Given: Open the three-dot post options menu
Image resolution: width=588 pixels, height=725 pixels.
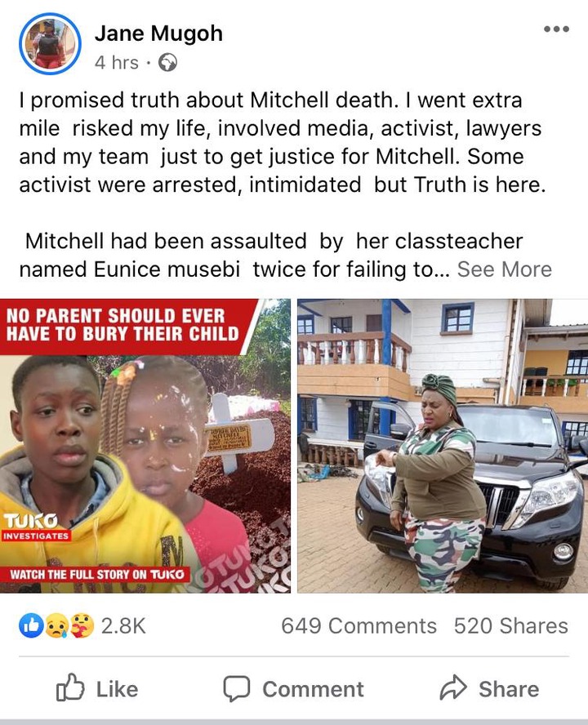Looking at the screenshot, I should pyautogui.click(x=556, y=29).
